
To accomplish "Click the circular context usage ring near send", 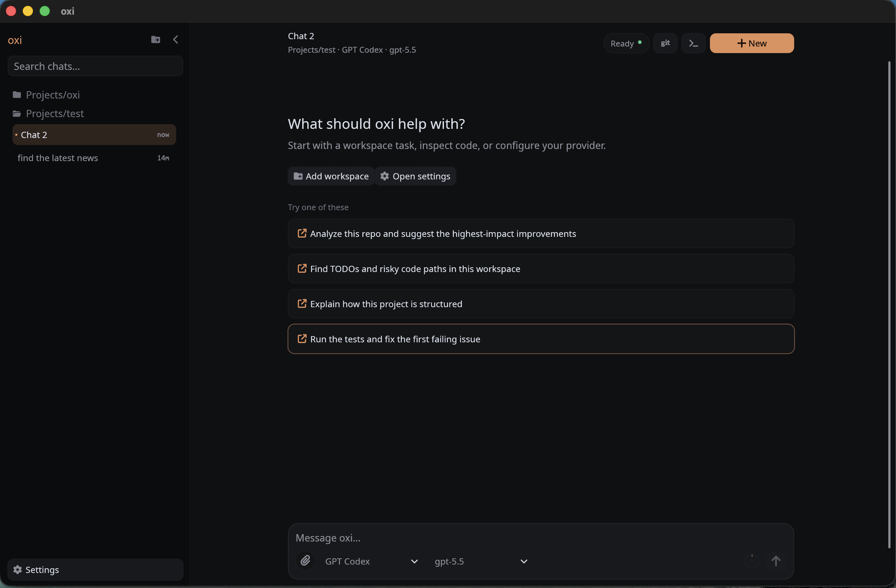I will 752,561.
